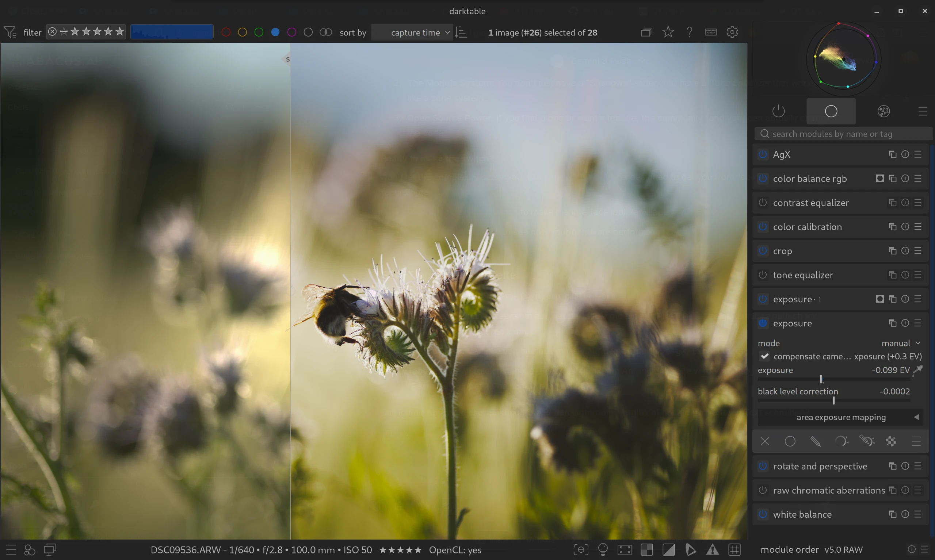Open the guides grid overlay icon
The width and height of the screenshot is (935, 560).
tap(734, 550)
